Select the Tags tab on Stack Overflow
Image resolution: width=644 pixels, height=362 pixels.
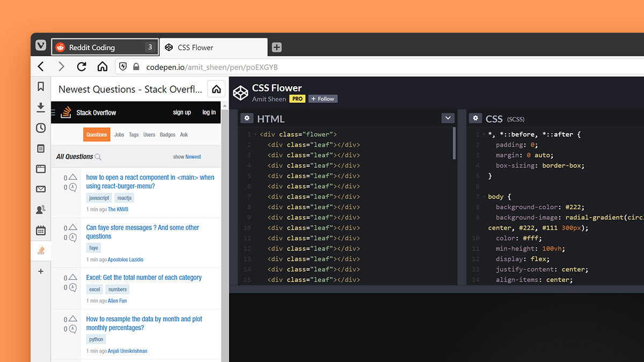tap(134, 135)
